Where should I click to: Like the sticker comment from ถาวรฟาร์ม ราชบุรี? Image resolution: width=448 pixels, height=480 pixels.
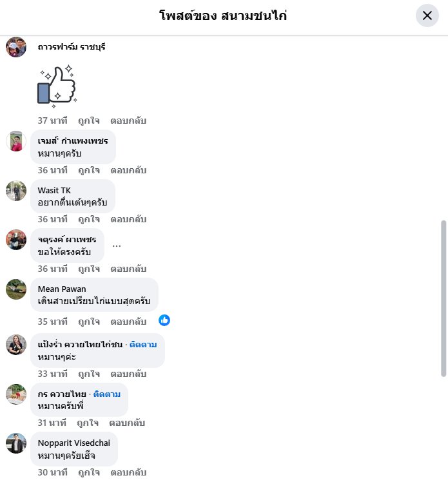(89, 120)
